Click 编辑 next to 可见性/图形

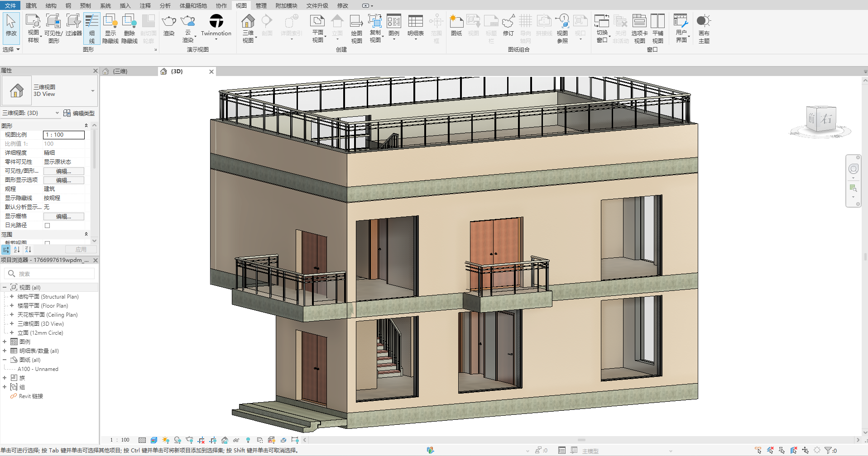[x=63, y=171]
